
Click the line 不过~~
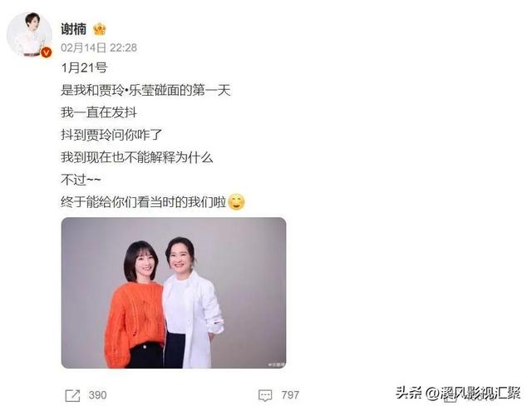coord(81,180)
